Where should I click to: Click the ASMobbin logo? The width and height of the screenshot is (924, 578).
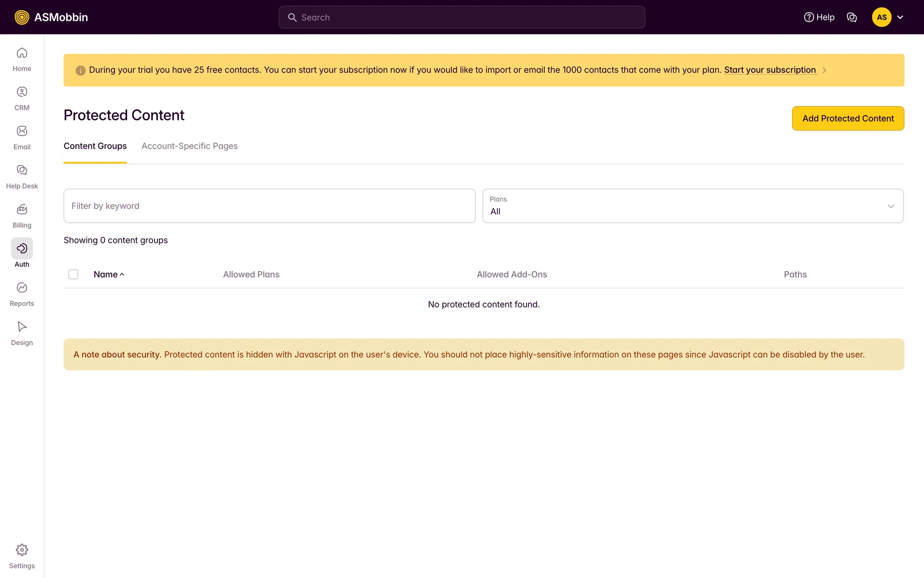(51, 17)
